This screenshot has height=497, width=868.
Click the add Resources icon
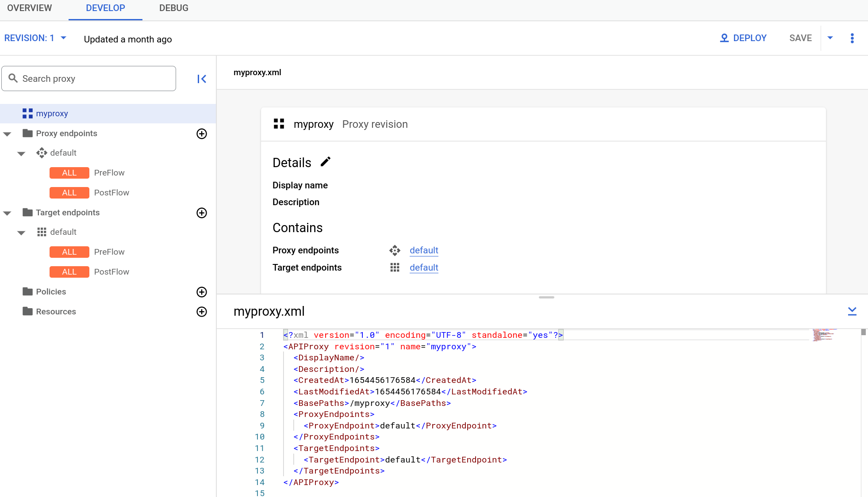tap(202, 311)
